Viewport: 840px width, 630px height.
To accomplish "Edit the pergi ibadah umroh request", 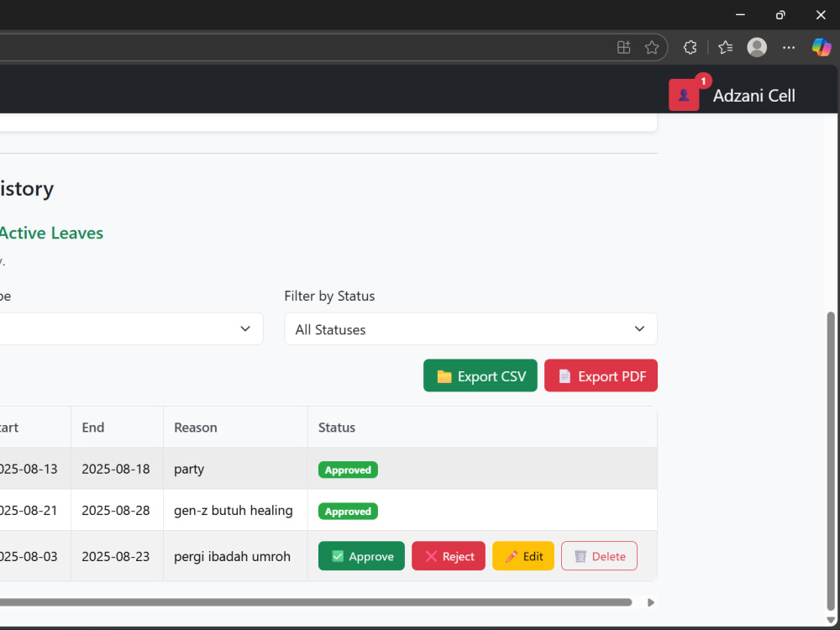I will pyautogui.click(x=522, y=556).
